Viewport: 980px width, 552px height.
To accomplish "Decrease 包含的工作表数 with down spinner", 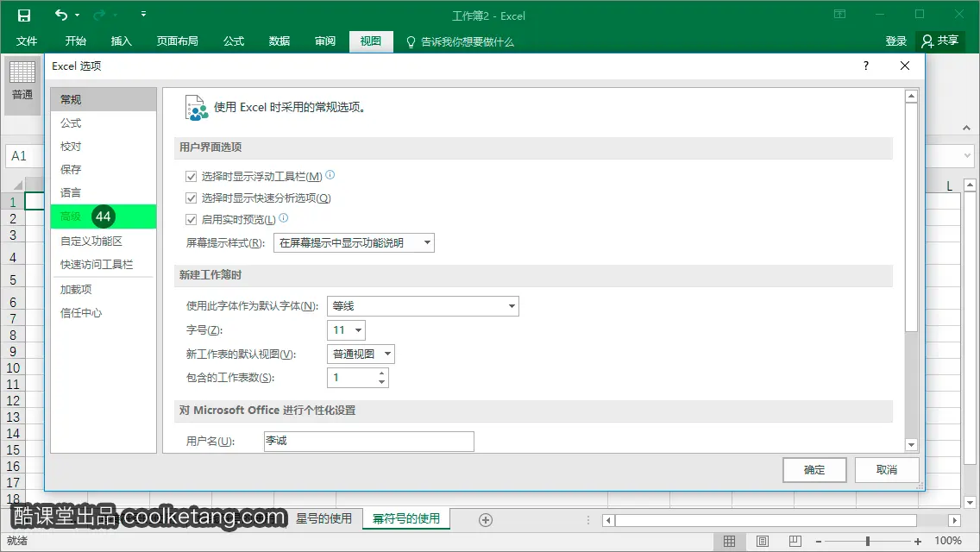I will pyautogui.click(x=381, y=382).
